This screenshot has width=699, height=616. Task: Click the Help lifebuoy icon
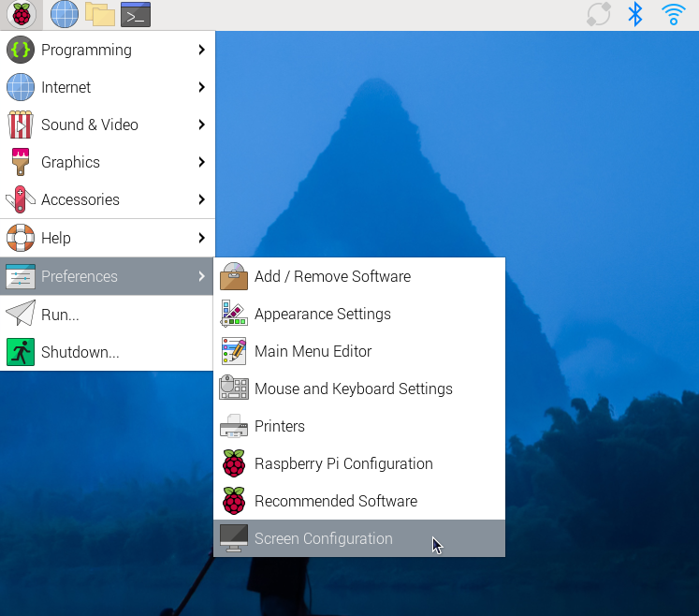pos(20,238)
